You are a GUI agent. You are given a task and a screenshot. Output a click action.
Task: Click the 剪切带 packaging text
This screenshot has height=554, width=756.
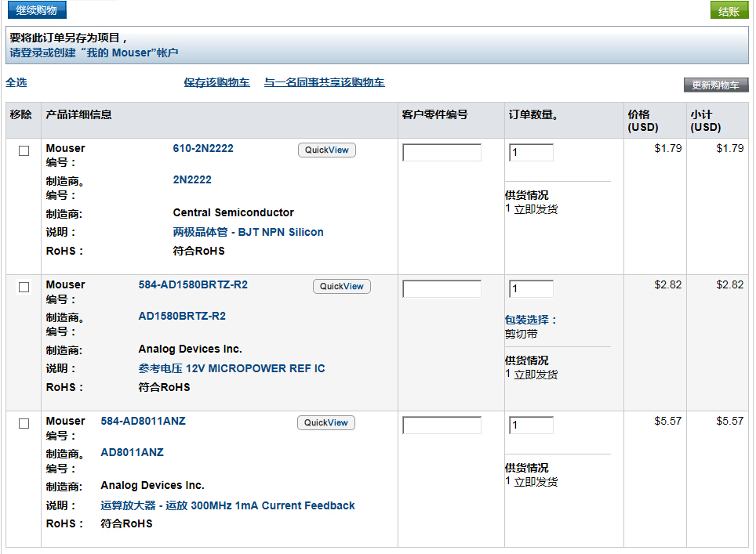[521, 334]
